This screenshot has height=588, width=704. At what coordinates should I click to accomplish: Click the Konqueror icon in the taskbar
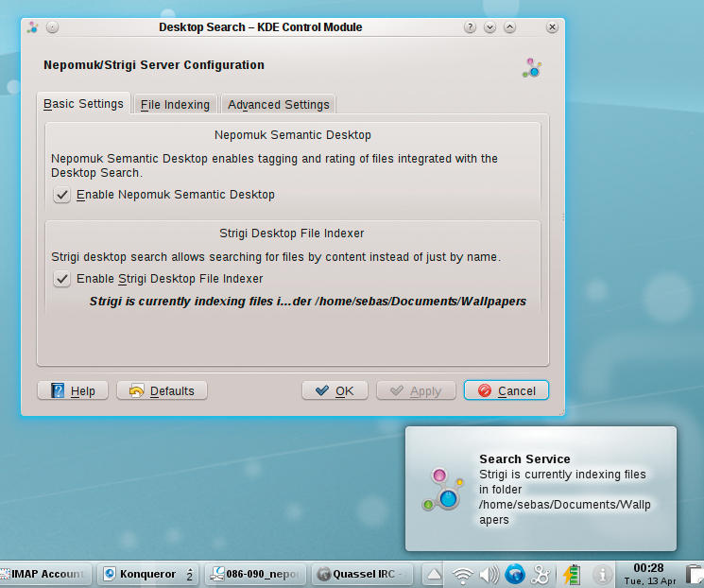click(109, 574)
